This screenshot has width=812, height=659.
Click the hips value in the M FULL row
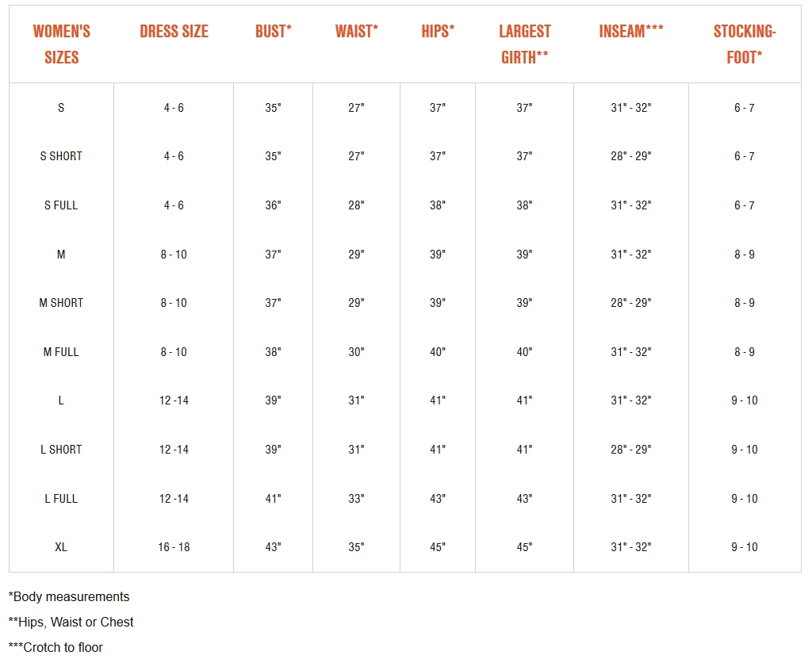pos(438,352)
